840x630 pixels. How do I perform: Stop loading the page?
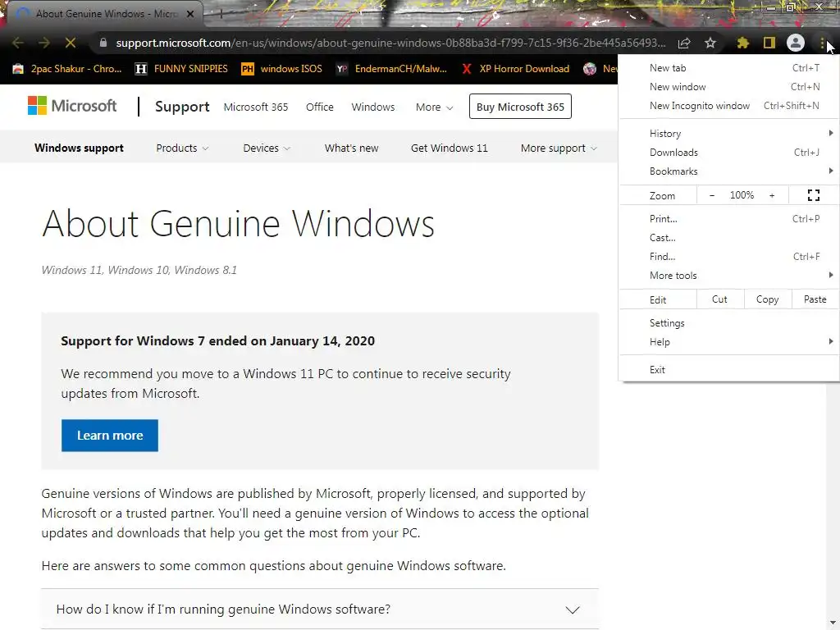pos(71,43)
